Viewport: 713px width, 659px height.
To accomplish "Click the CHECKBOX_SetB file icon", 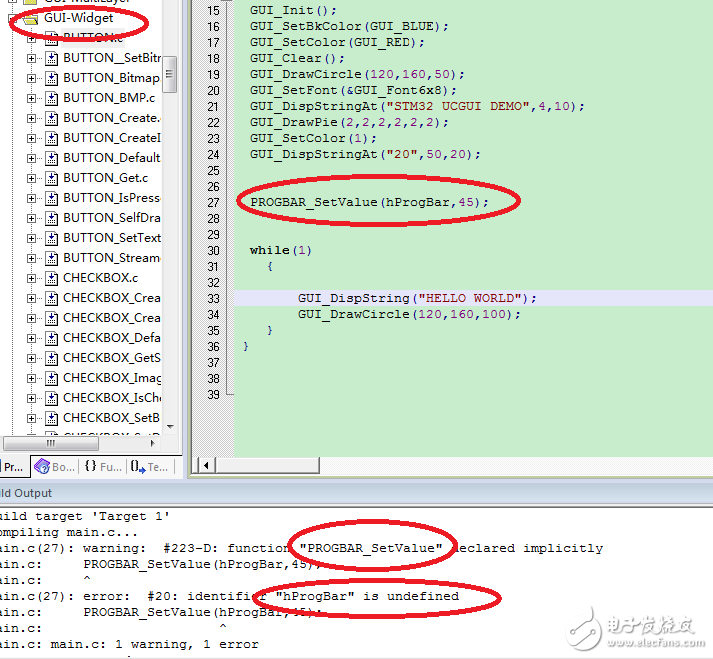I will point(51,418).
